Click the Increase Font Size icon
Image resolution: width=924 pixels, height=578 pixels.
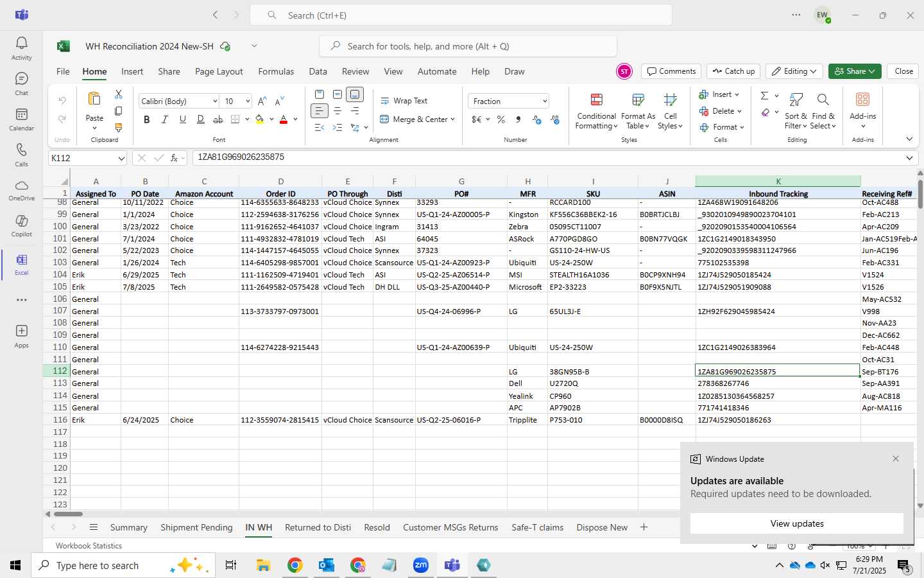tap(262, 101)
